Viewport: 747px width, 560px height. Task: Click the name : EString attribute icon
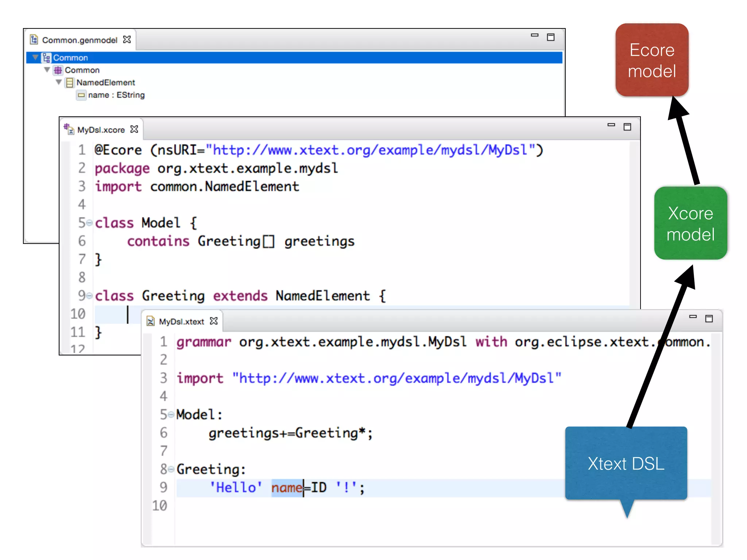tap(81, 95)
